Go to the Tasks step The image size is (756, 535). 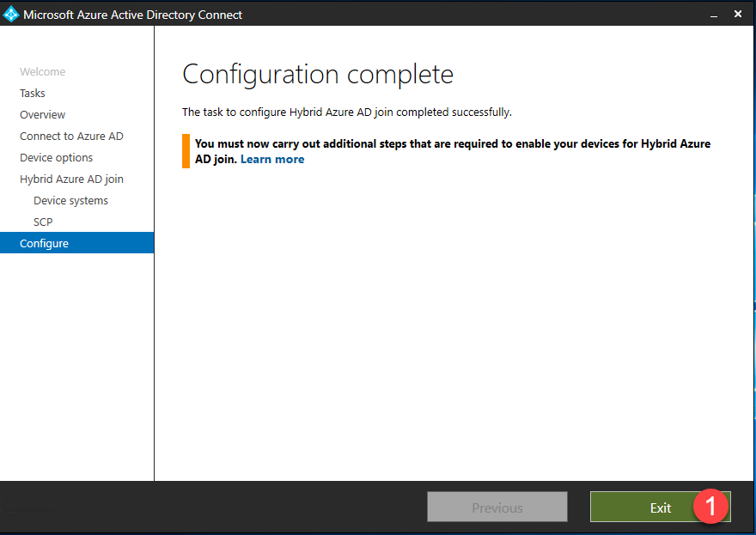(33, 94)
